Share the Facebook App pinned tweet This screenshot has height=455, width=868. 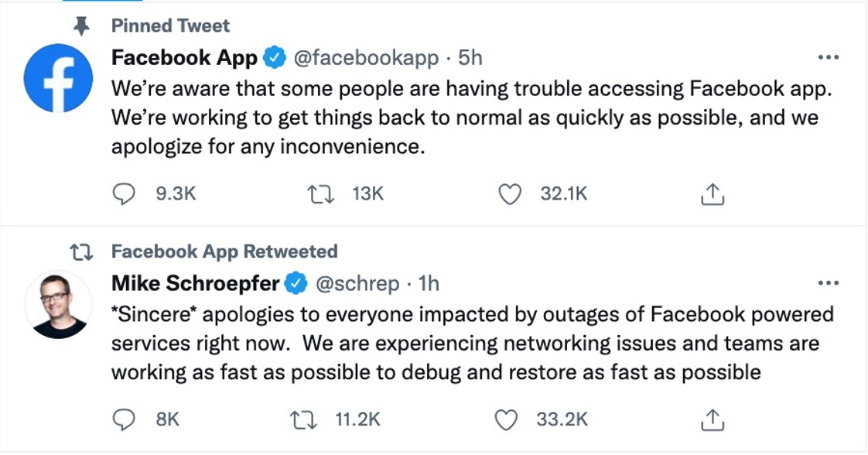(712, 195)
